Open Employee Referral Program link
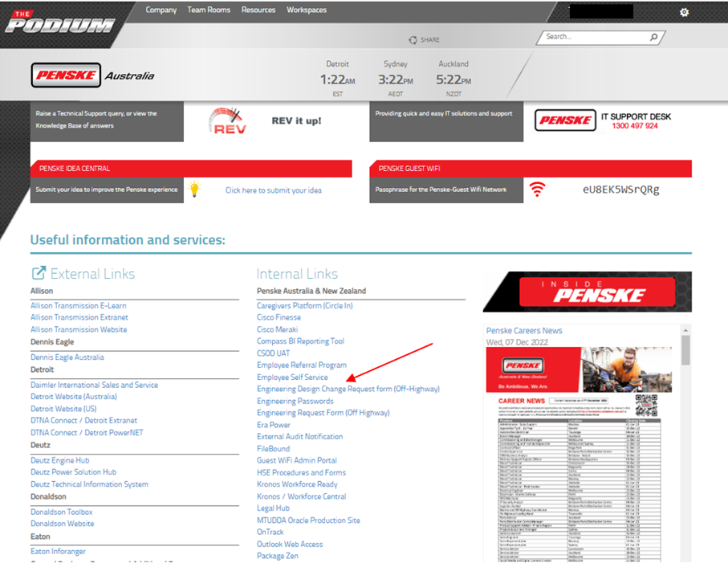Screen dimensions: 728x563 (x=302, y=365)
